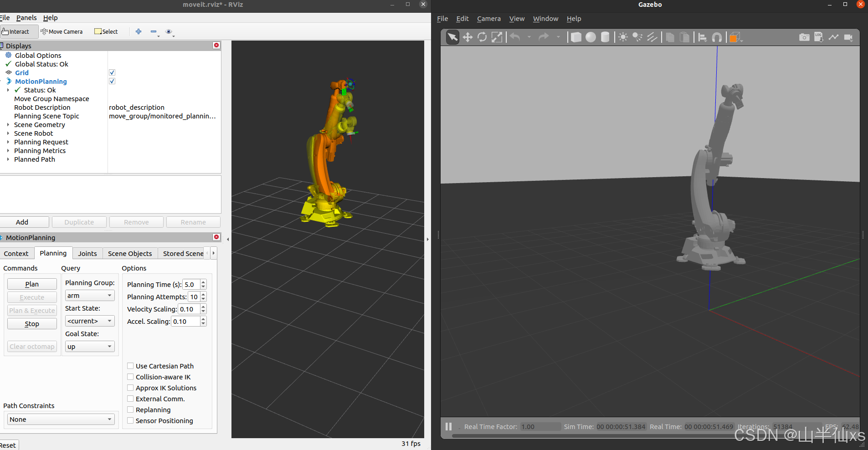This screenshot has width=868, height=450.
Task: Add a directional light in Gazebo
Action: [x=652, y=37]
